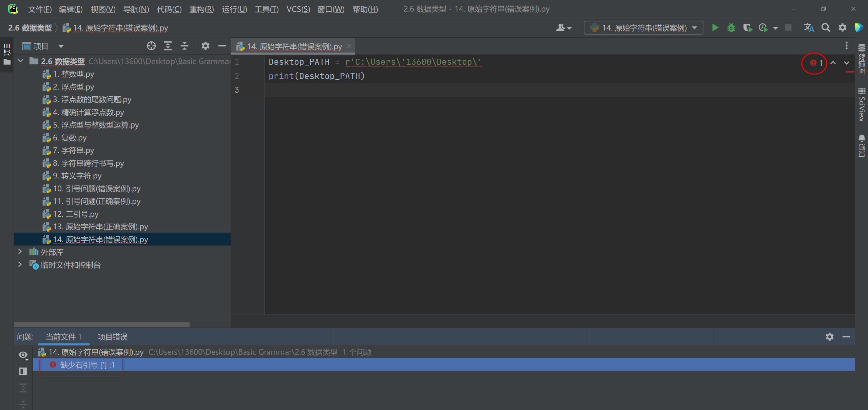The image size is (868, 410).
Task: Open the notifications side panel
Action: click(x=862, y=146)
